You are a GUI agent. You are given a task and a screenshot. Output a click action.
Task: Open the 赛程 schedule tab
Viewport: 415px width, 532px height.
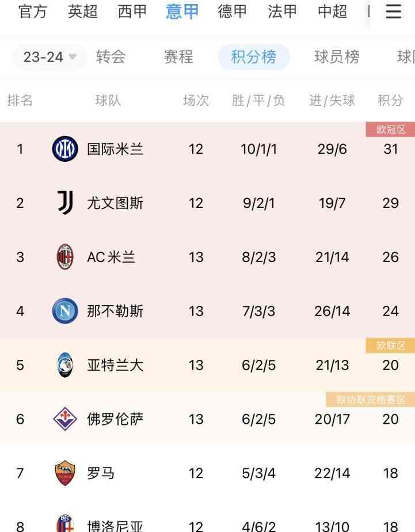[178, 56]
